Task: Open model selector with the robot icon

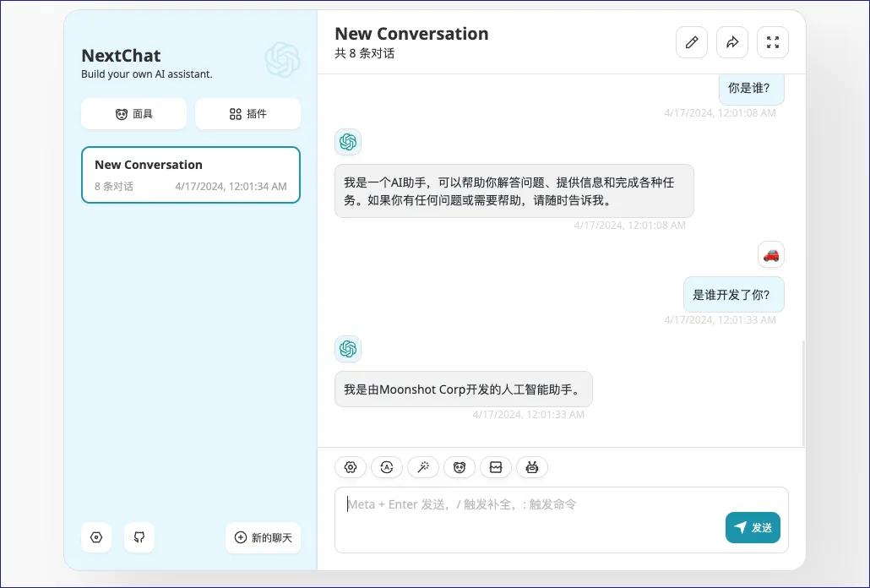Action: click(x=532, y=467)
